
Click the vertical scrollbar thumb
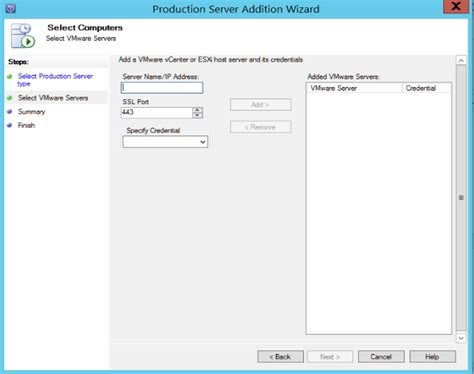coord(461,198)
